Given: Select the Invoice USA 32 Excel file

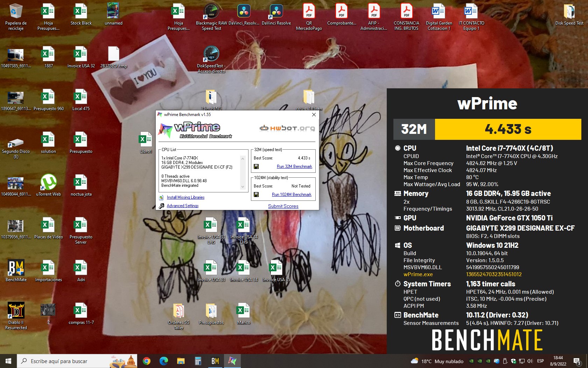Looking at the screenshot, I should (81, 57).
